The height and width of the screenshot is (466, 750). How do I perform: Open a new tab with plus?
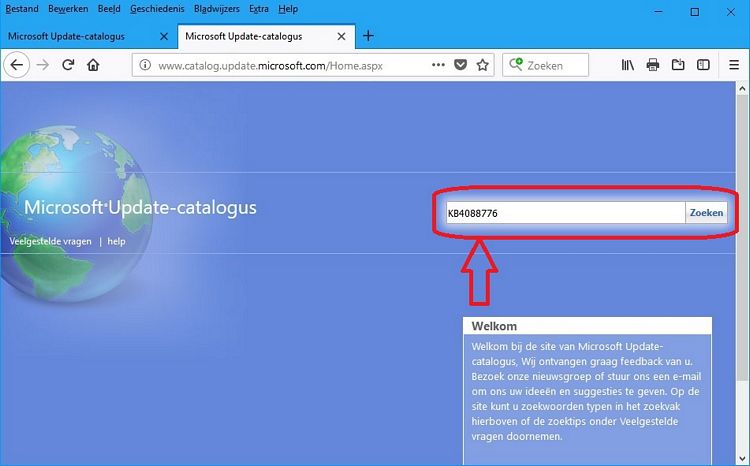368,36
